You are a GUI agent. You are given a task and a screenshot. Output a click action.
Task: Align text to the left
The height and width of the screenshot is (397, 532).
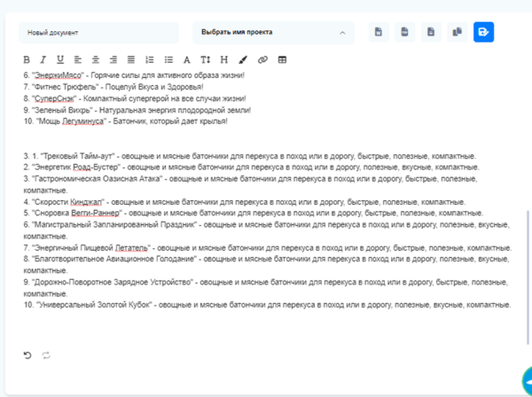(x=78, y=60)
